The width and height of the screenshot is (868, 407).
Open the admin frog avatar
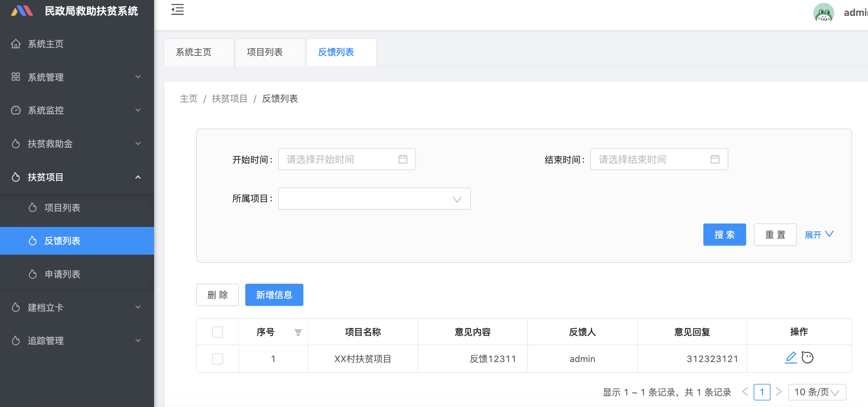[x=824, y=12]
